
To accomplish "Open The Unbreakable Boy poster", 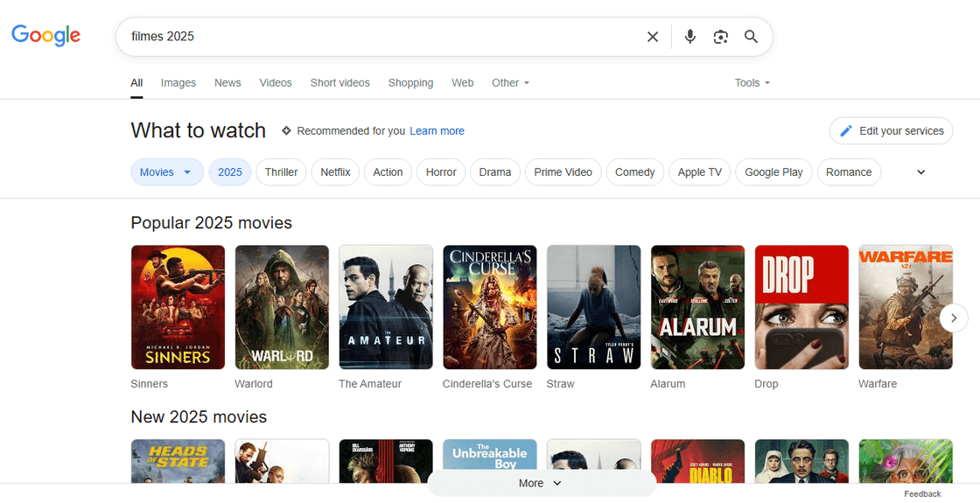I will click(490, 456).
